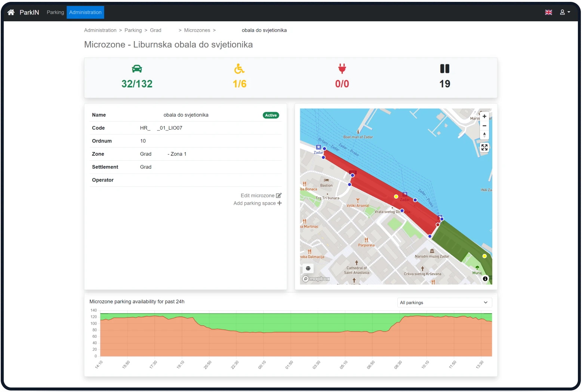Click the Trg Tri bunara map label

(327, 198)
